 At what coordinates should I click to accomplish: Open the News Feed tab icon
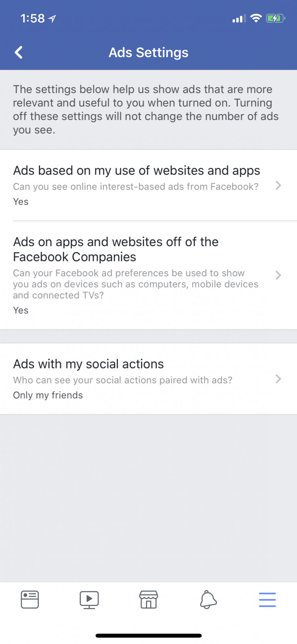30,599
